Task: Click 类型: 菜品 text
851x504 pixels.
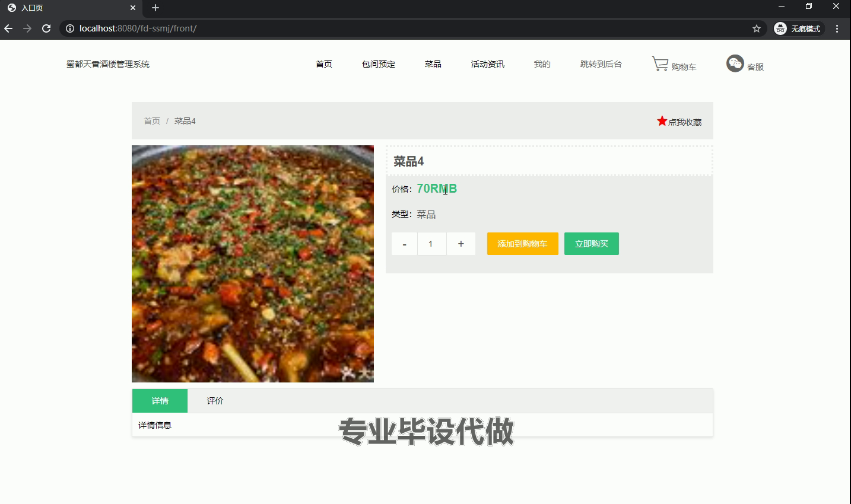Action: pyautogui.click(x=414, y=215)
